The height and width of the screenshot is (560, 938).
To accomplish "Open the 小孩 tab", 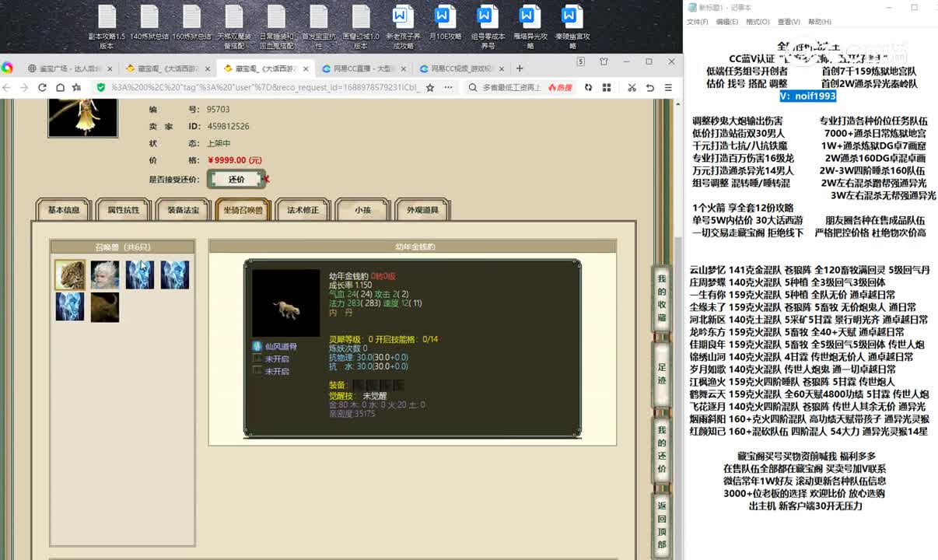I will click(x=362, y=210).
